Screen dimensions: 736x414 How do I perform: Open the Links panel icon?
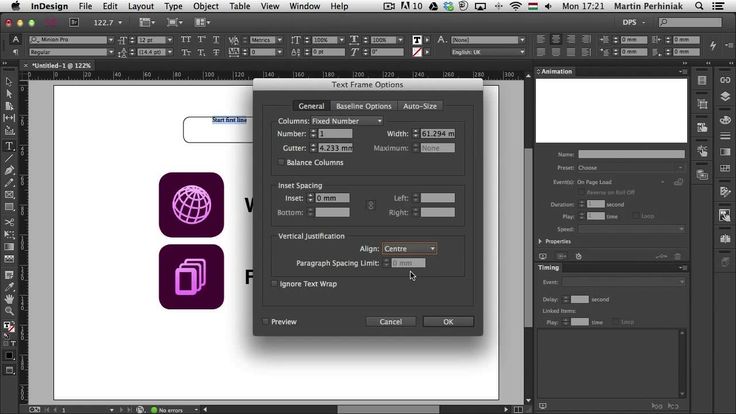[725, 80]
